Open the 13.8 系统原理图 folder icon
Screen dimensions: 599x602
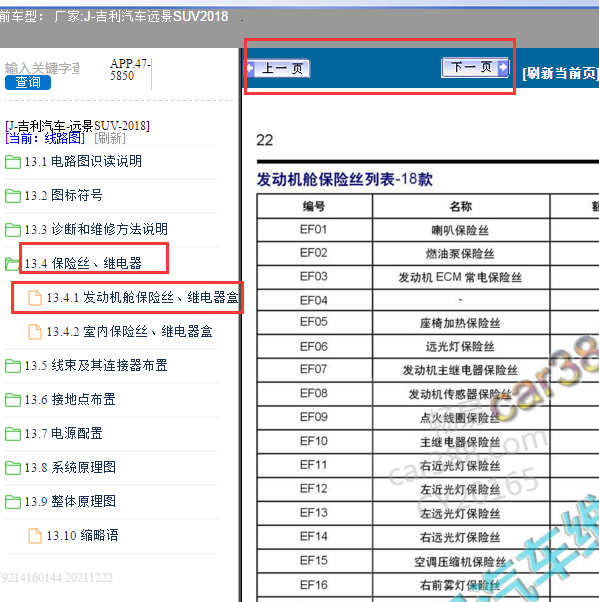click(x=13, y=468)
